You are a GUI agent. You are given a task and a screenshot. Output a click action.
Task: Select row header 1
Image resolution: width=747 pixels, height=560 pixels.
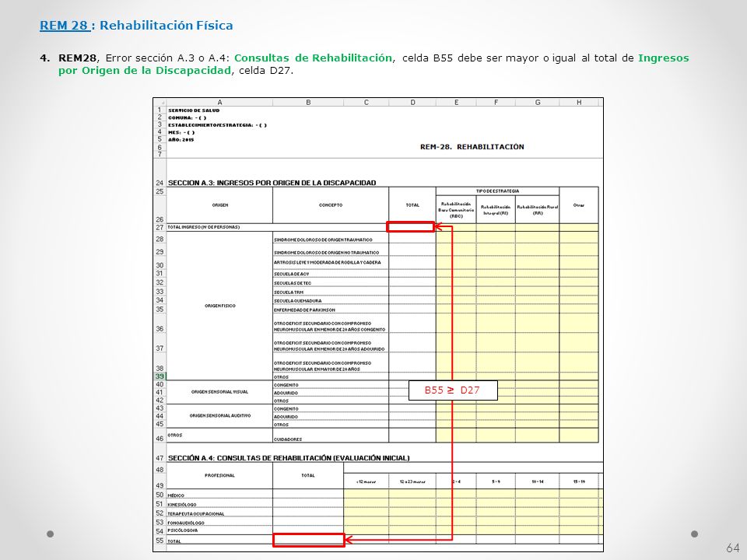[x=160, y=110]
